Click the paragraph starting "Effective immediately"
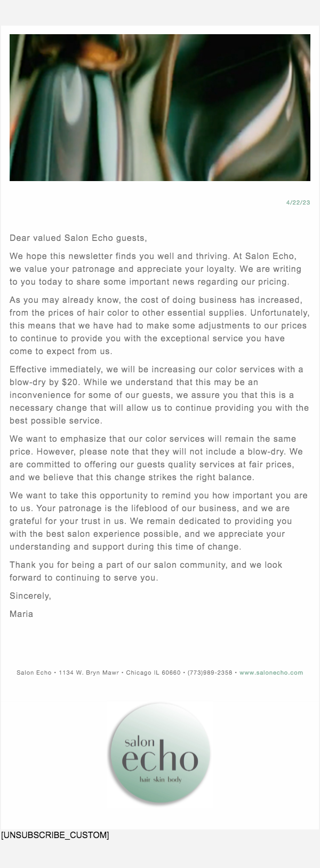The image size is (320, 868). click(159, 395)
